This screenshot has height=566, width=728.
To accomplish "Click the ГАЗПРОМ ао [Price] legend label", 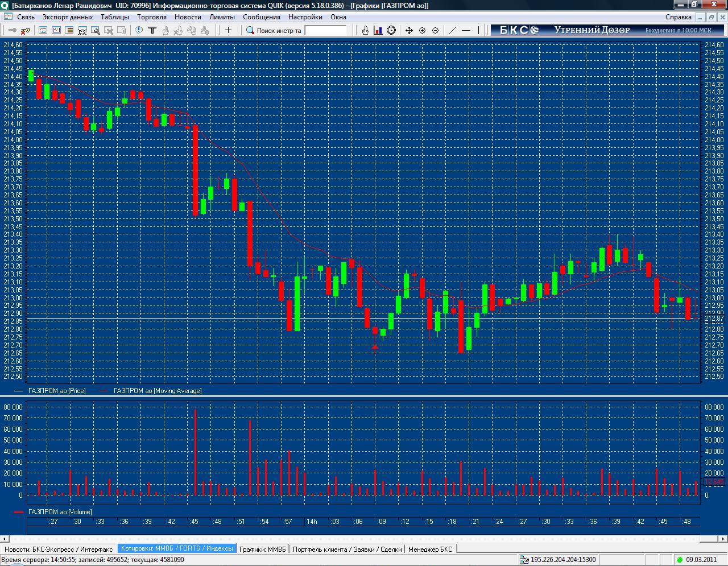I will pos(57,391).
